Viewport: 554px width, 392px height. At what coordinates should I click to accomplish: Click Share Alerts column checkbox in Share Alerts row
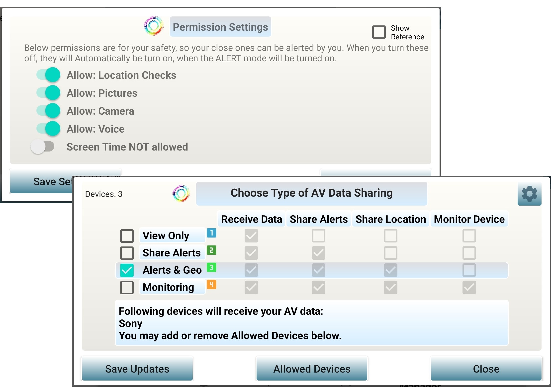pos(318,253)
